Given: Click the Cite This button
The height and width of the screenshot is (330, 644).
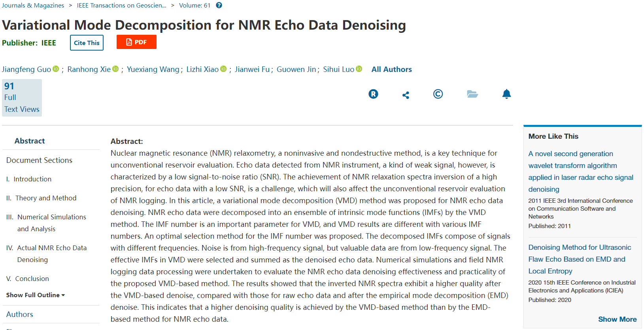Looking at the screenshot, I should (x=87, y=43).
